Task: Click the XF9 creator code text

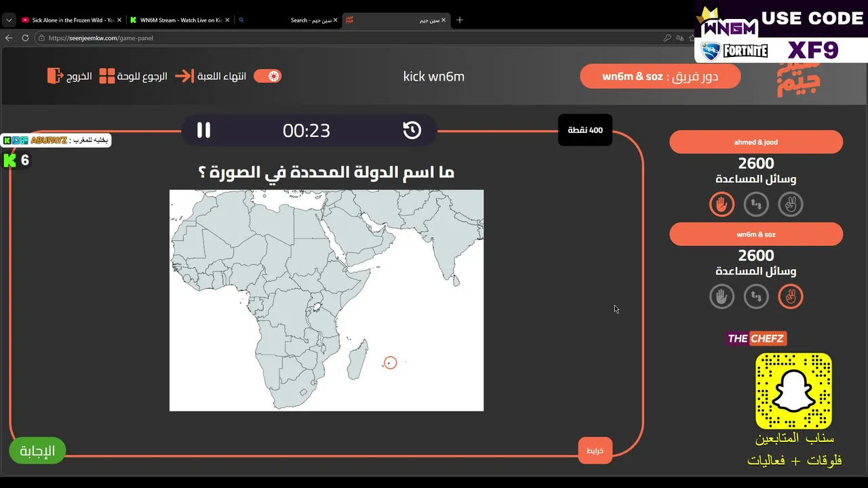Action: (x=814, y=50)
